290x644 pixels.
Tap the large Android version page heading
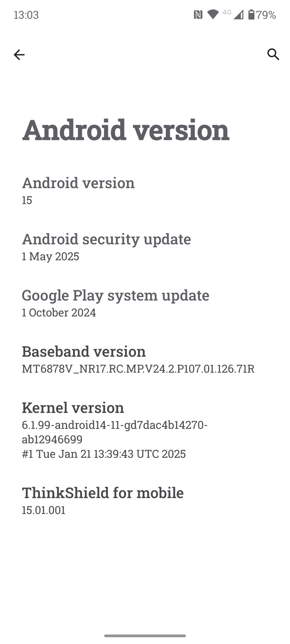click(125, 130)
